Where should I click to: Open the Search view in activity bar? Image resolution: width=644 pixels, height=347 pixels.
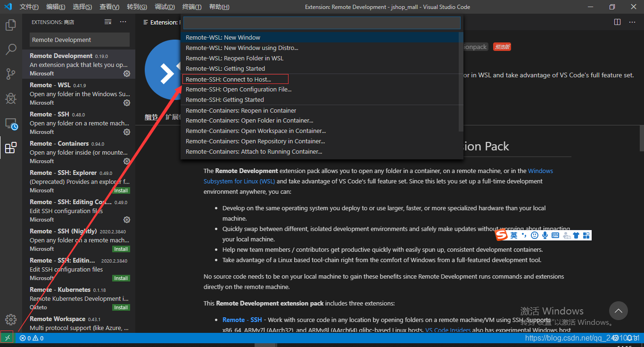coord(11,49)
